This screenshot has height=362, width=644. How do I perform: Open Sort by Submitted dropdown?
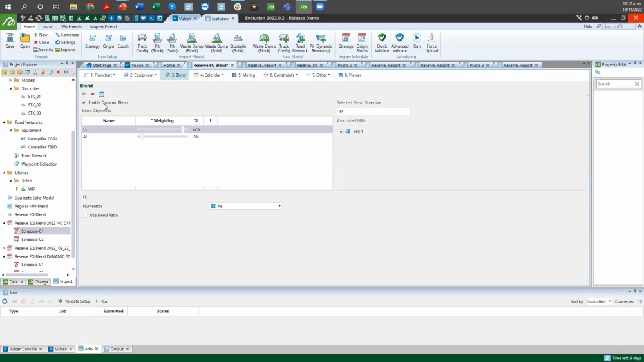pos(599,301)
